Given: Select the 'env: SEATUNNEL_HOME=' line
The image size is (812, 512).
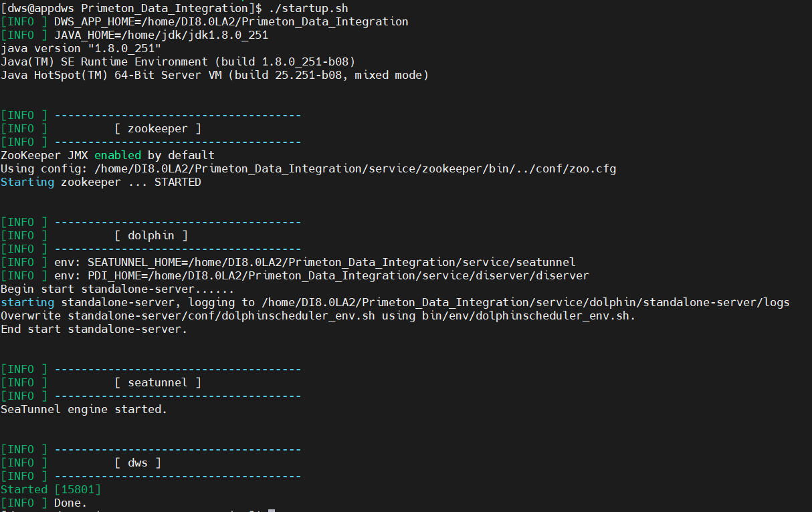Looking at the screenshot, I should point(288,262).
